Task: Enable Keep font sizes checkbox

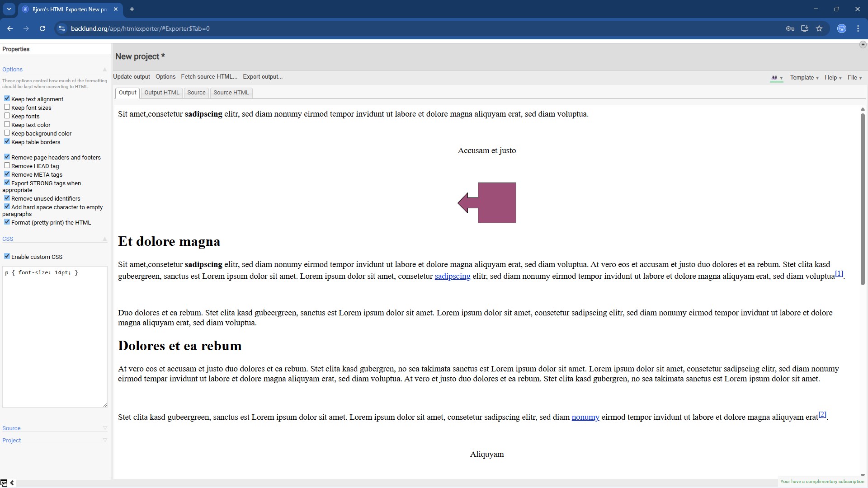Action: pyautogui.click(x=7, y=107)
